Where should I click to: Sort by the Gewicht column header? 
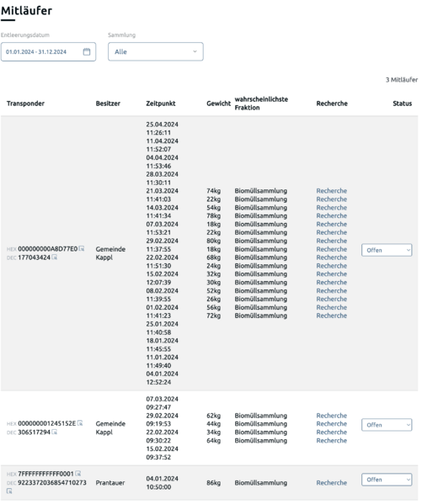[218, 103]
